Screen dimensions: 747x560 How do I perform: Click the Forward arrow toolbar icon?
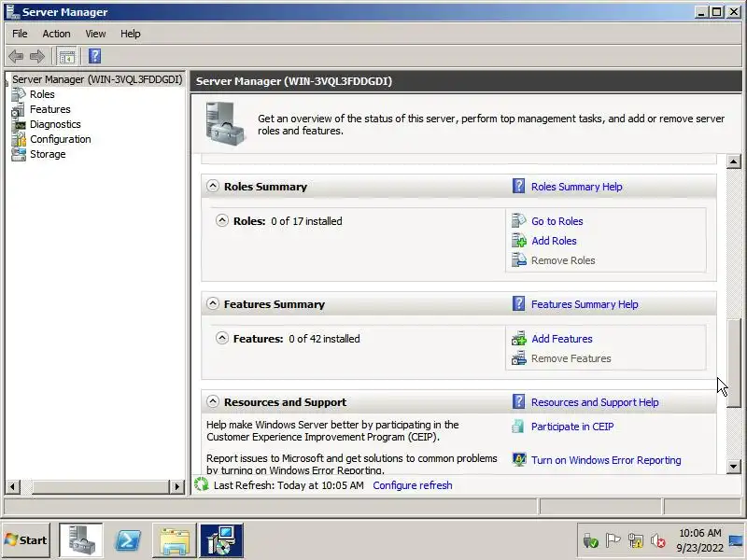tap(37, 56)
